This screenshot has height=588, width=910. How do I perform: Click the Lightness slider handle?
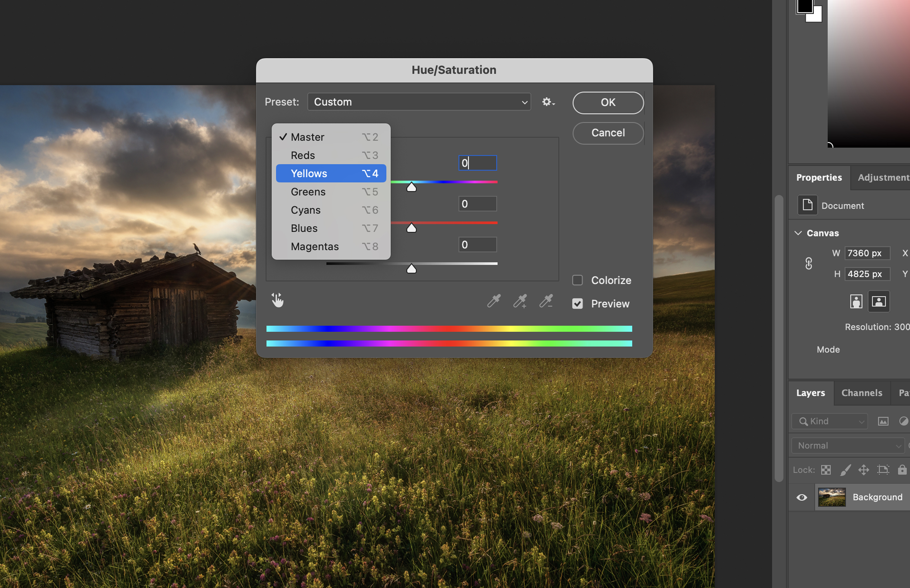(411, 269)
